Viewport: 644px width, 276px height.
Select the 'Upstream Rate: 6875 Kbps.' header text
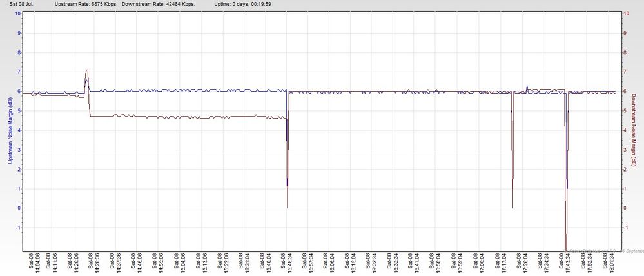click(x=86, y=4)
